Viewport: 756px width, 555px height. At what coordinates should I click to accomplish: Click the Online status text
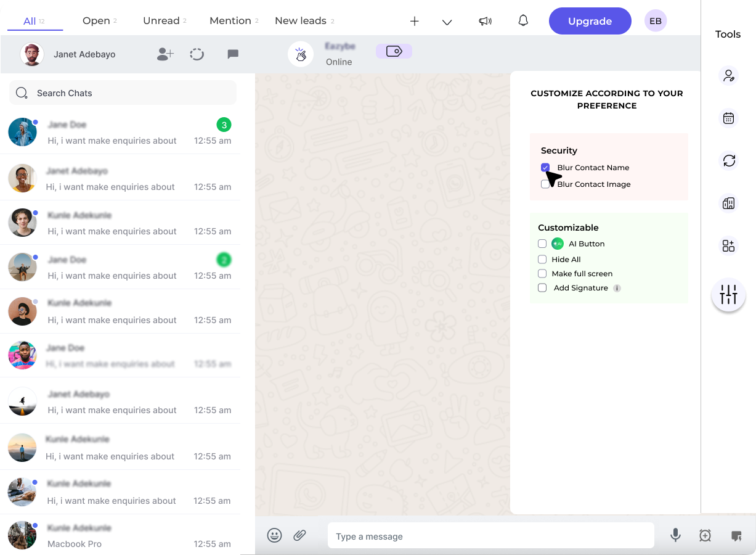(x=339, y=62)
